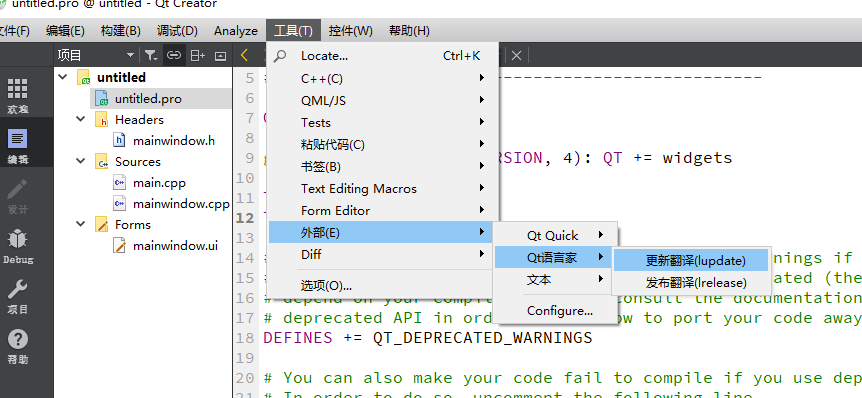
Task: Click the split panel icon
Action: (197, 55)
